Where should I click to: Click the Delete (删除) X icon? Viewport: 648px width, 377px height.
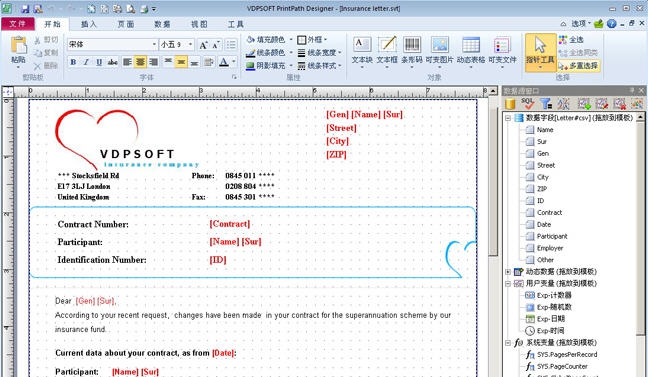(37, 65)
